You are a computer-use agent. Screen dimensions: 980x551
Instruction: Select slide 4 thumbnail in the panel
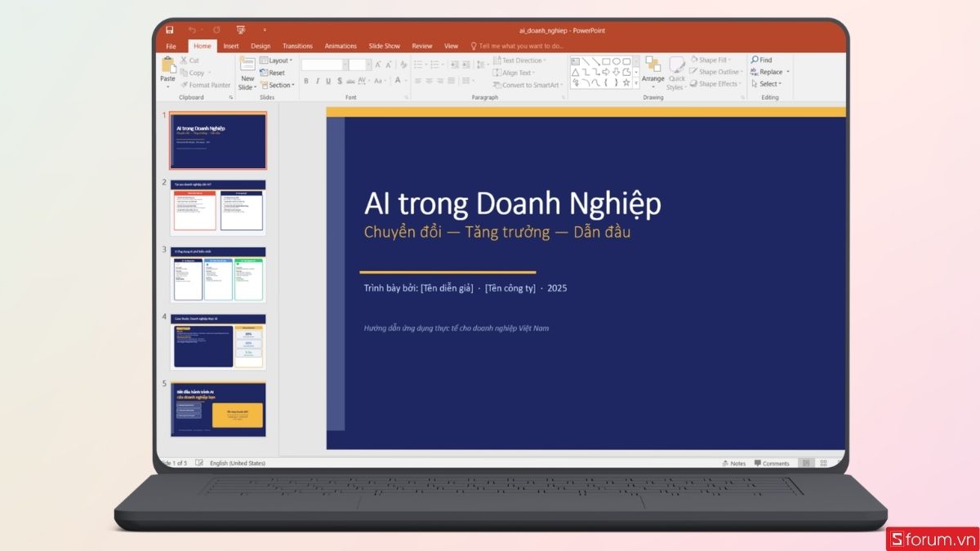click(x=218, y=343)
